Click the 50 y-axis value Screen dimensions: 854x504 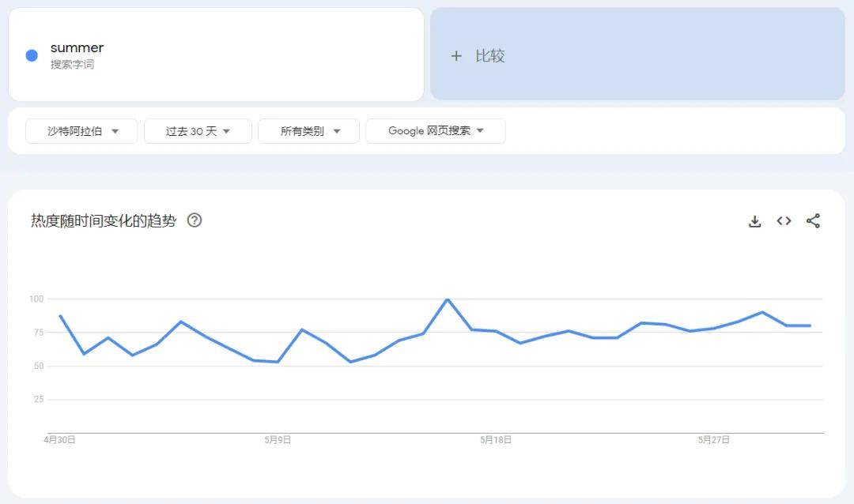[x=38, y=366]
